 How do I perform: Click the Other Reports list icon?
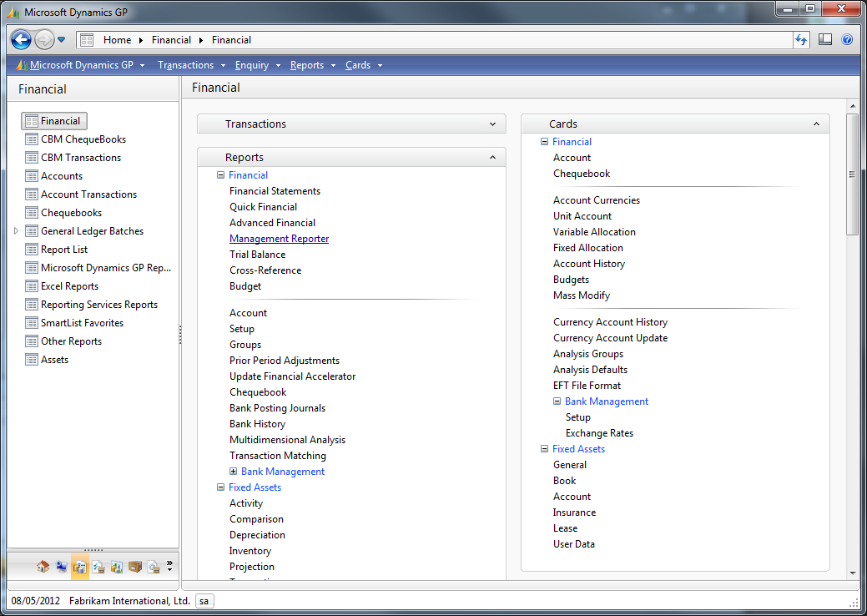(x=32, y=341)
